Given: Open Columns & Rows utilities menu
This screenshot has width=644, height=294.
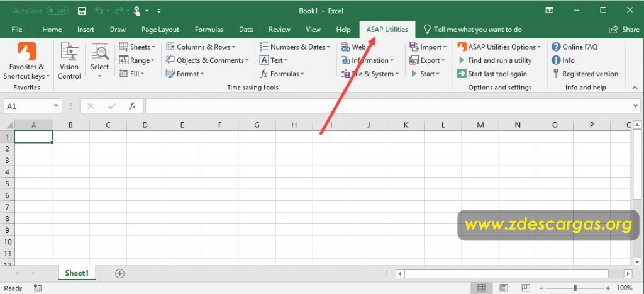Looking at the screenshot, I should (x=201, y=47).
